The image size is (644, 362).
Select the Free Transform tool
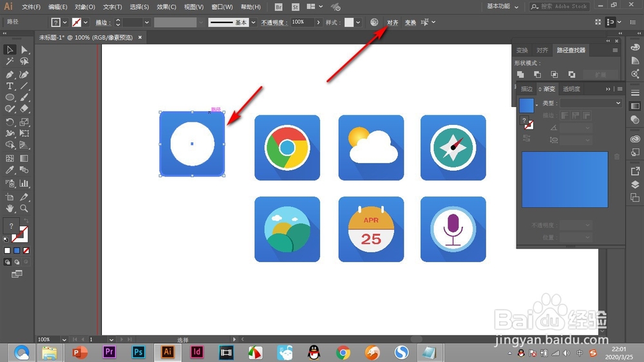24,133
